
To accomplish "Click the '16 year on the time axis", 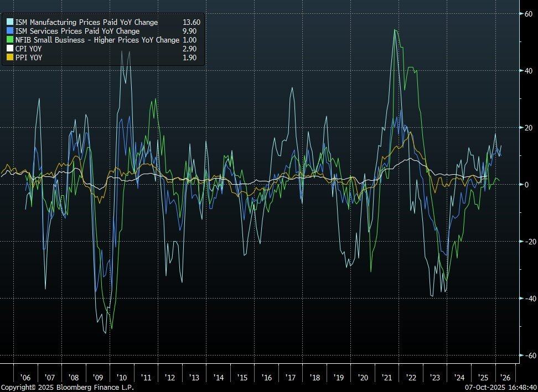I will click(x=266, y=377).
